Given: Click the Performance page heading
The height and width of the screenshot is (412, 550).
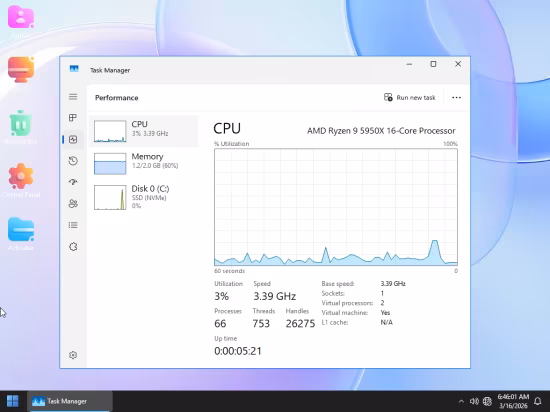Looking at the screenshot, I should (x=116, y=98).
